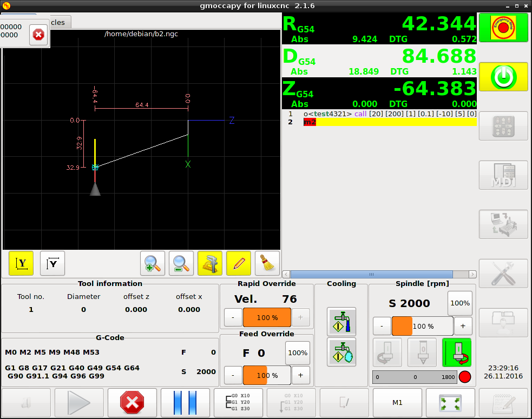Toggle tool path pencil button
The height and width of the screenshot is (419, 532).
coord(239,263)
